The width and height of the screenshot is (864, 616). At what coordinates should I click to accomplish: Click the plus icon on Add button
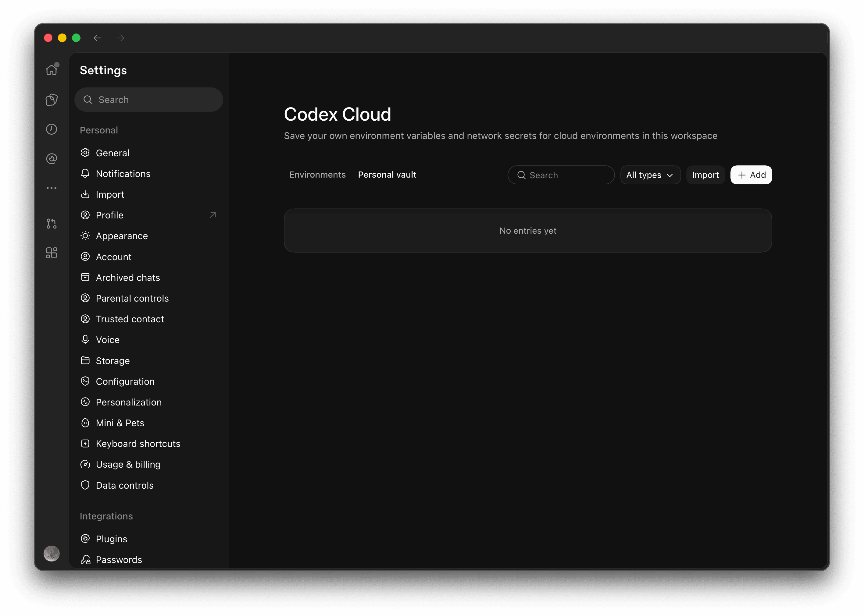741,175
